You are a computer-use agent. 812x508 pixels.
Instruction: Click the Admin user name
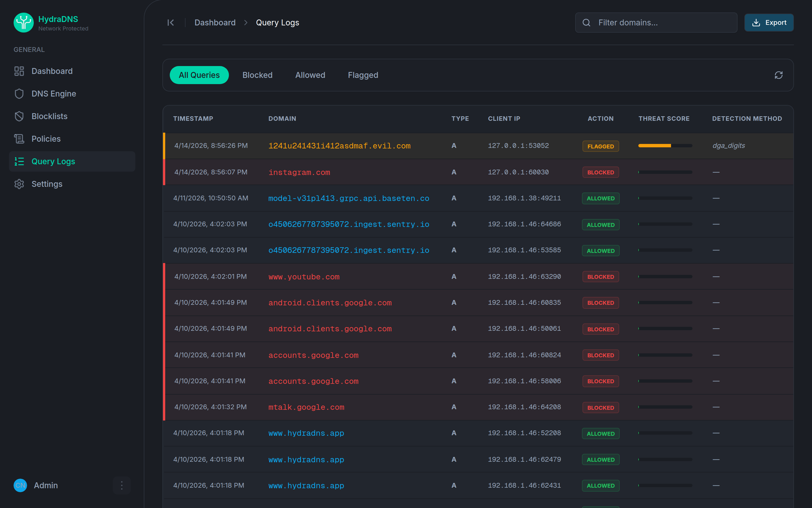coord(46,485)
